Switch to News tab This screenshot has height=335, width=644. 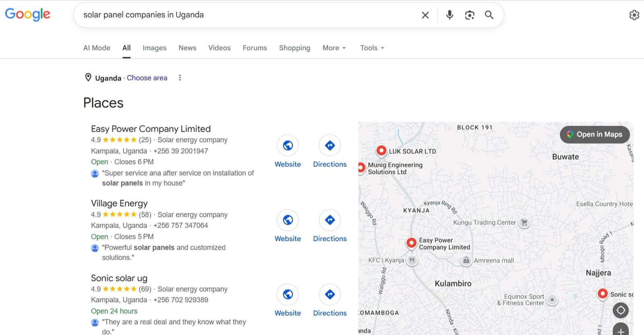[x=188, y=48]
